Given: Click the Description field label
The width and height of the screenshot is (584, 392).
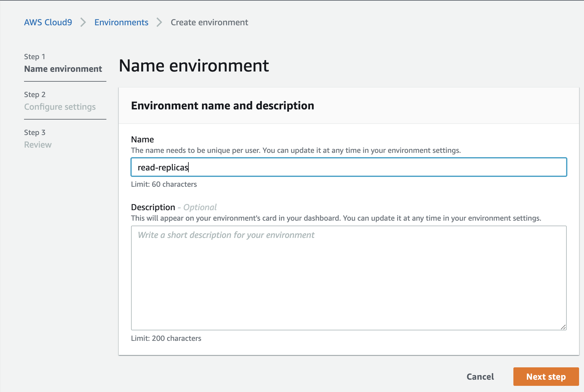Looking at the screenshot, I should point(153,207).
